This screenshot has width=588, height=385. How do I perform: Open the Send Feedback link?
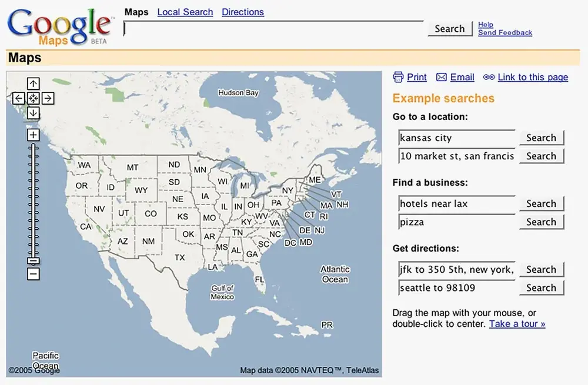pyautogui.click(x=505, y=33)
